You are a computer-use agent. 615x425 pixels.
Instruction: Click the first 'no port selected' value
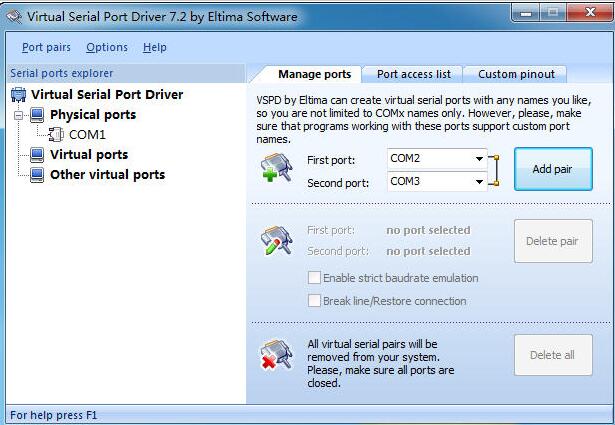428,230
